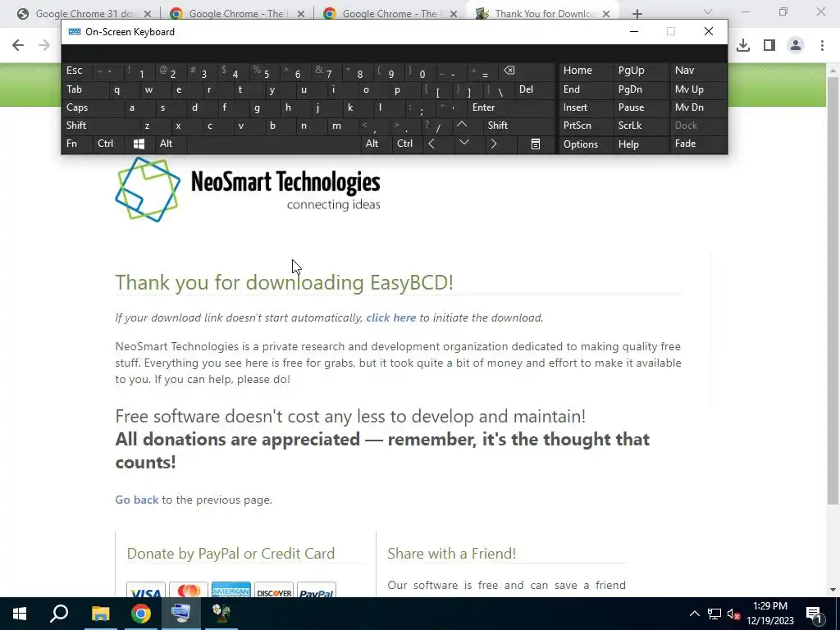The height and width of the screenshot is (630, 840).
Task: Click the left arrow key on keyboard
Action: coord(431,144)
